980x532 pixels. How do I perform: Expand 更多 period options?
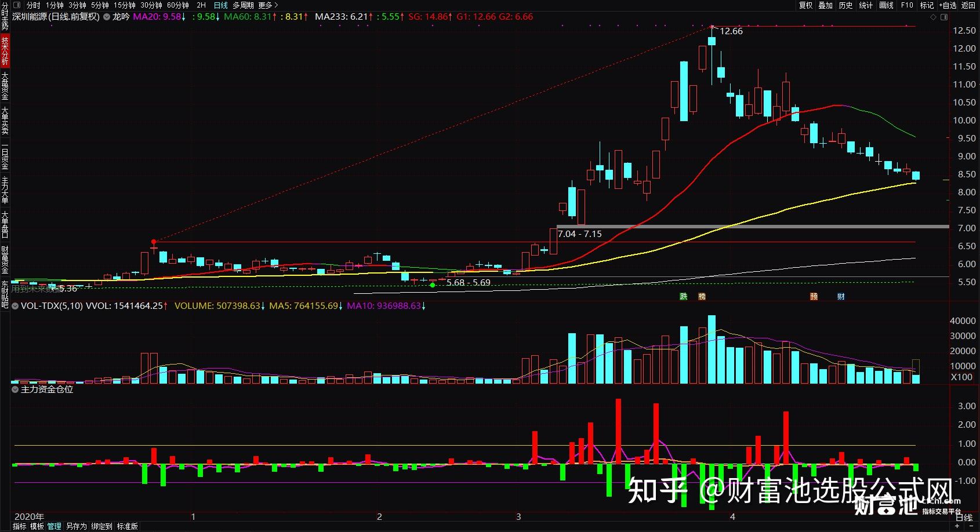click(x=268, y=5)
